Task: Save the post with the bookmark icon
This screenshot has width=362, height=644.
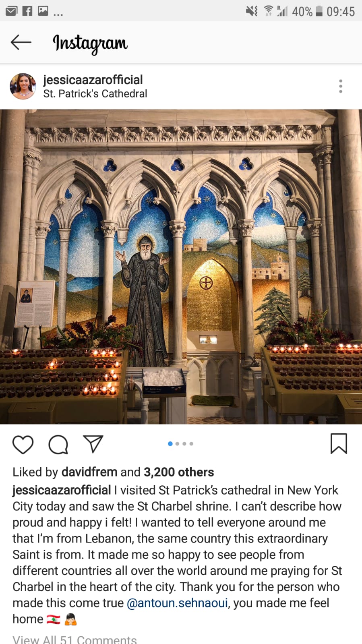Action: pos(339,443)
